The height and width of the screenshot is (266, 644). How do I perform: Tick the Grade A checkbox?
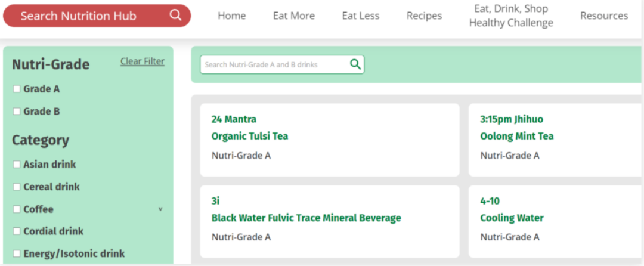[x=17, y=89]
